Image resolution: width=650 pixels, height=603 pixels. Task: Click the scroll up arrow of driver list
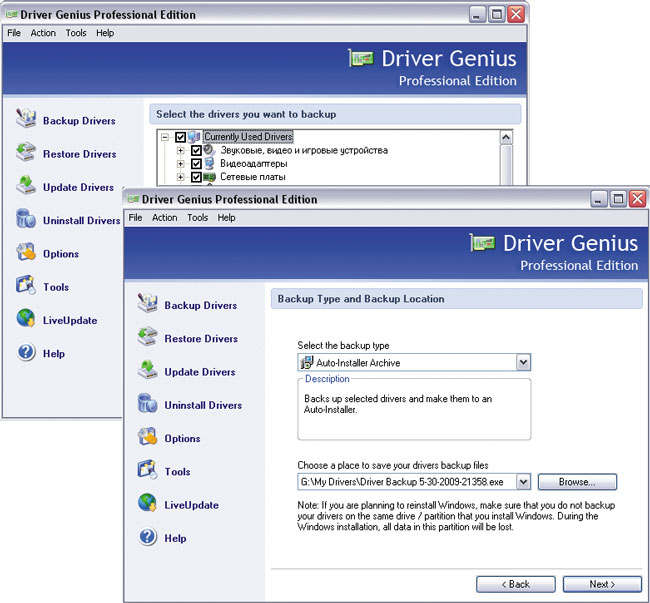506,137
